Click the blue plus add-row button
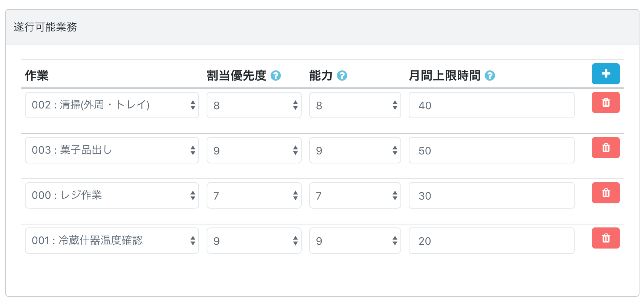Viewport: 644px width, 302px height. coord(606,74)
